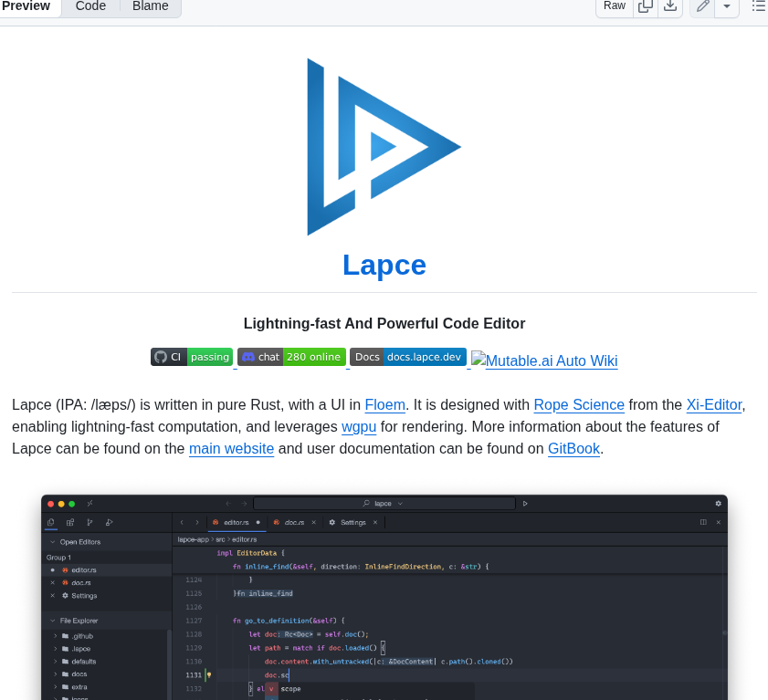The image size is (768, 700).
Task: Follow the Rope Science link
Action: tap(579, 405)
